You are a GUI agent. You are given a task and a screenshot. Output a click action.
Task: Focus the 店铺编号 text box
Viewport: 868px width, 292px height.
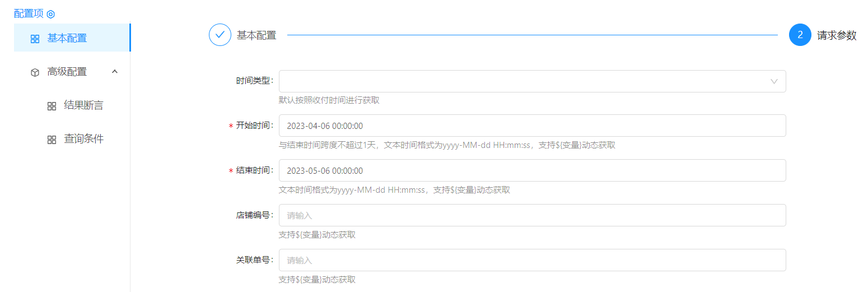tap(532, 215)
